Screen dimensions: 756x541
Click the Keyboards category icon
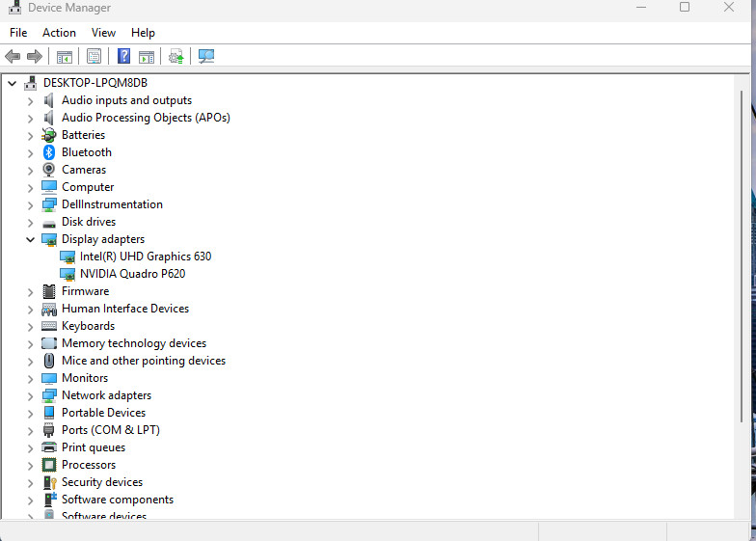pyautogui.click(x=48, y=326)
